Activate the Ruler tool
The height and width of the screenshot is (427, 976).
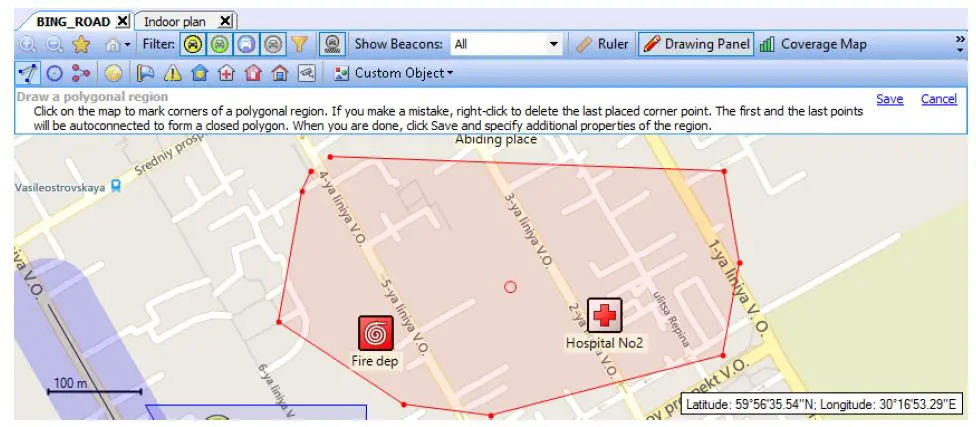(603, 44)
